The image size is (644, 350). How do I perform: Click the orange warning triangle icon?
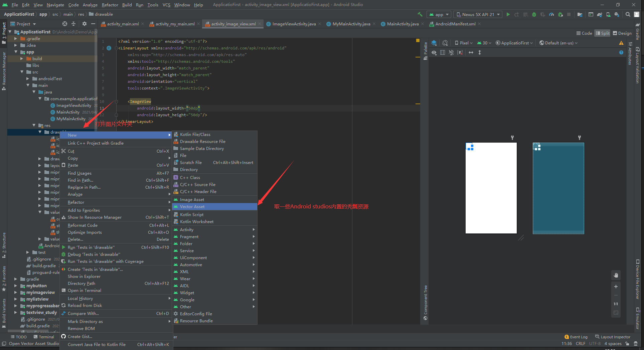point(621,43)
